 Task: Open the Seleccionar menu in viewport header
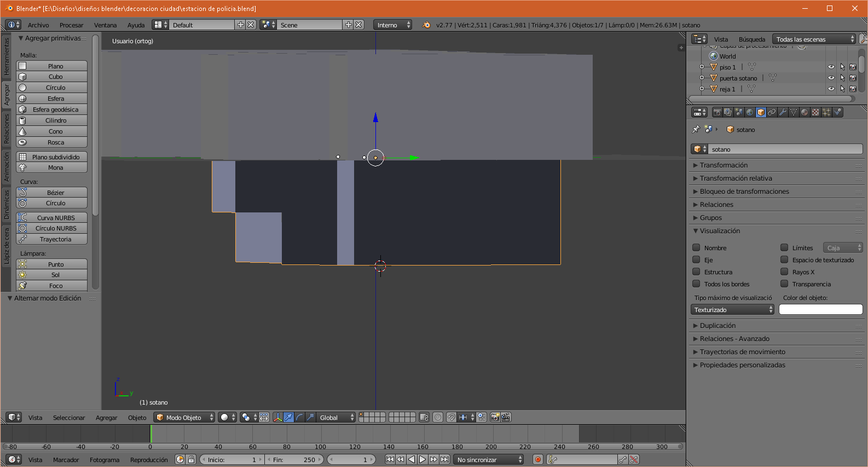(69, 418)
